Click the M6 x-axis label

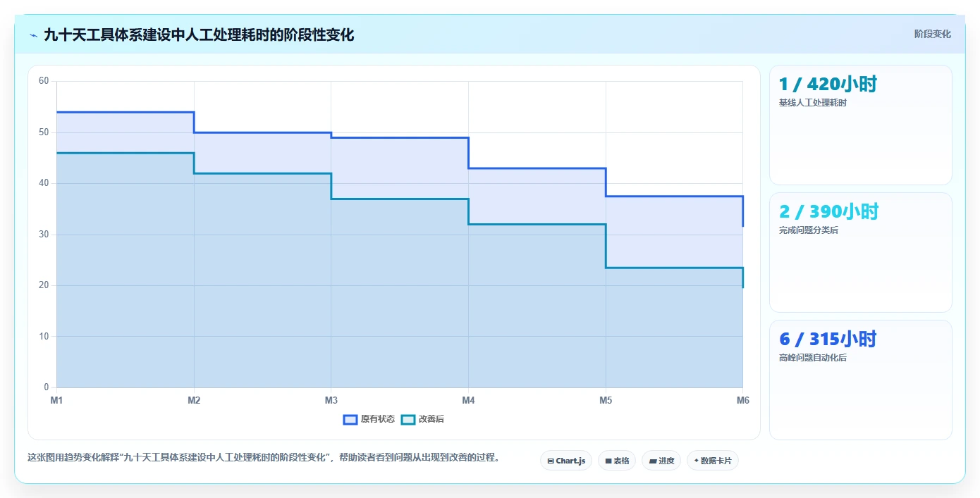tap(742, 400)
